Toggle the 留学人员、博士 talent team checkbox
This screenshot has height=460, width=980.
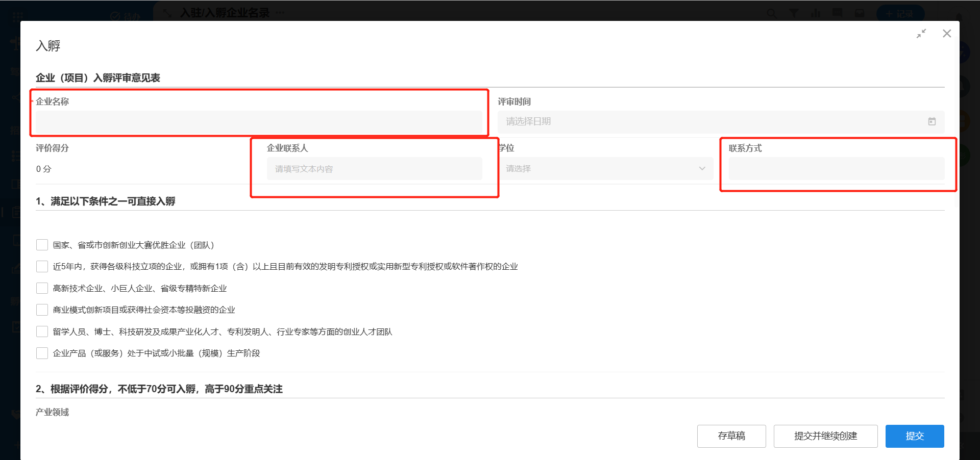click(42, 331)
